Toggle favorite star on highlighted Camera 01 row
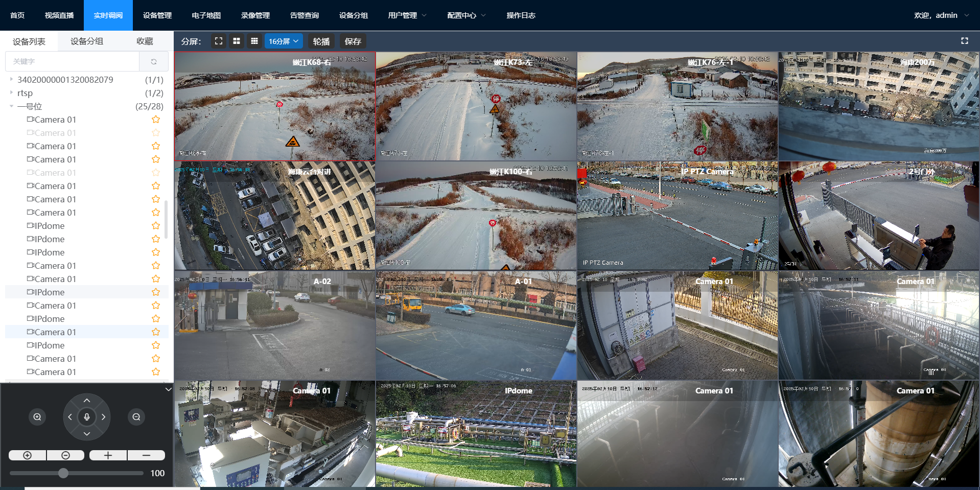 click(156, 332)
